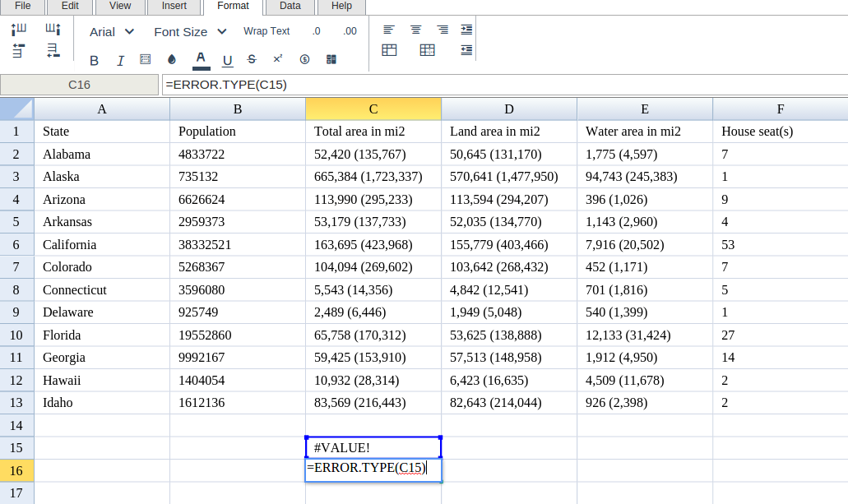The height and width of the screenshot is (504, 848).
Task: Open the Data tab
Action: click(290, 6)
